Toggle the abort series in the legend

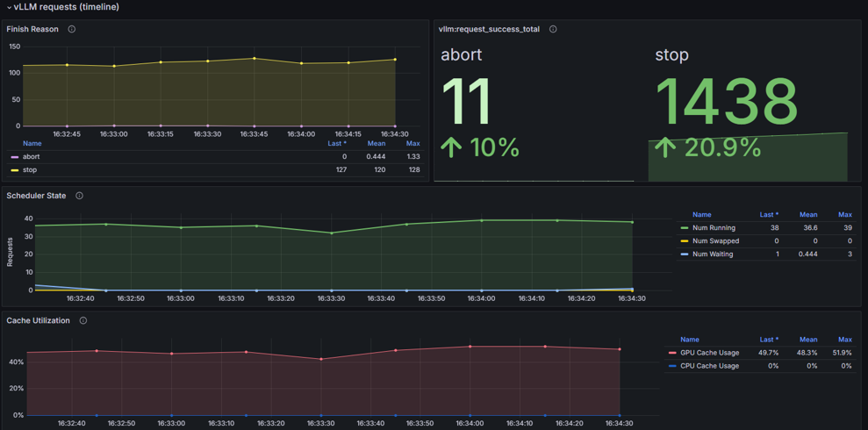tap(31, 156)
